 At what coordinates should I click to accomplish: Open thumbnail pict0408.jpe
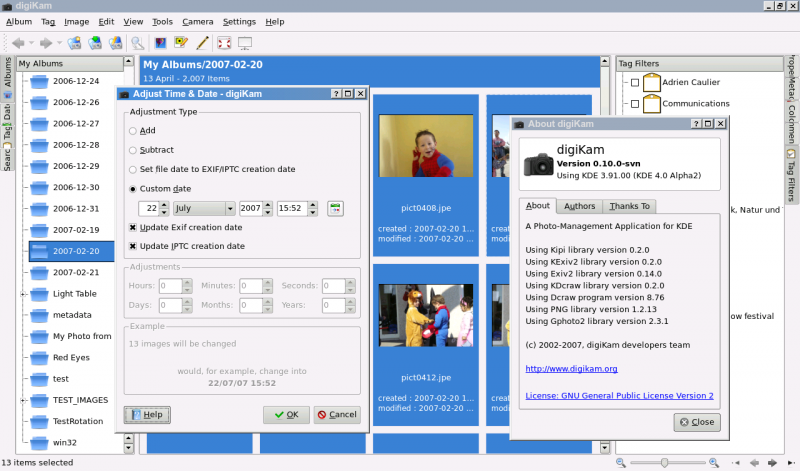[426, 145]
